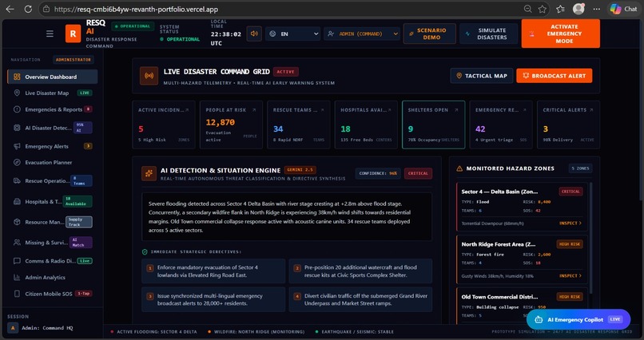The width and height of the screenshot is (644, 340).
Task: Open the EN language dropdown
Action: click(x=293, y=34)
